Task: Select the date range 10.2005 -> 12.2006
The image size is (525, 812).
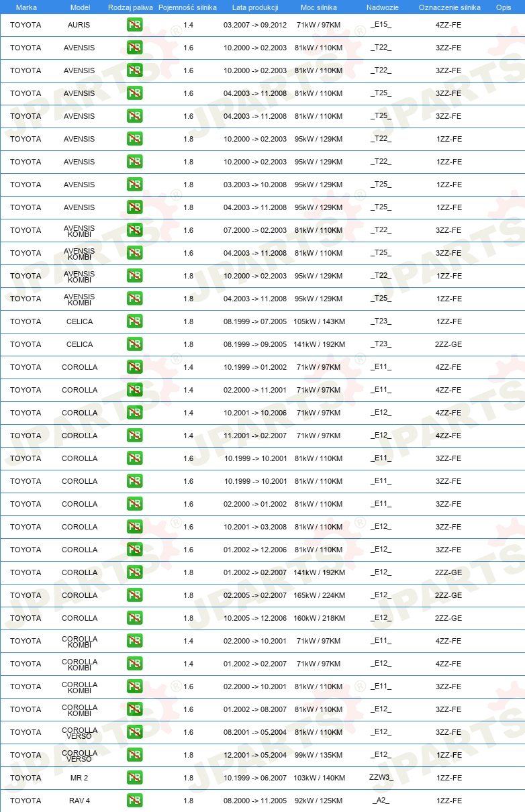Action: (255, 618)
